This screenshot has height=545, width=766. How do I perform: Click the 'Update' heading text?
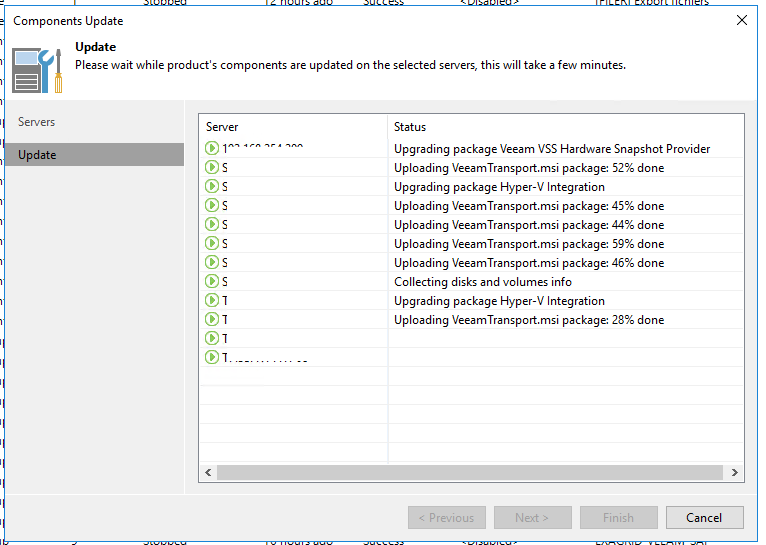coord(96,47)
